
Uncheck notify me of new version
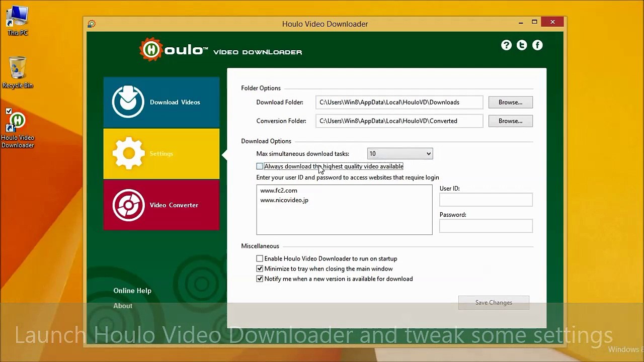(260, 279)
